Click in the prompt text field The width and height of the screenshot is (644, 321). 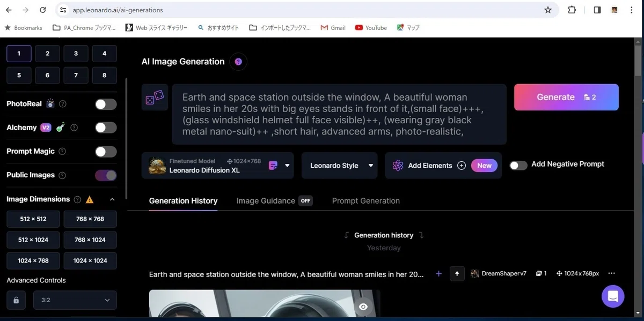pyautogui.click(x=339, y=114)
